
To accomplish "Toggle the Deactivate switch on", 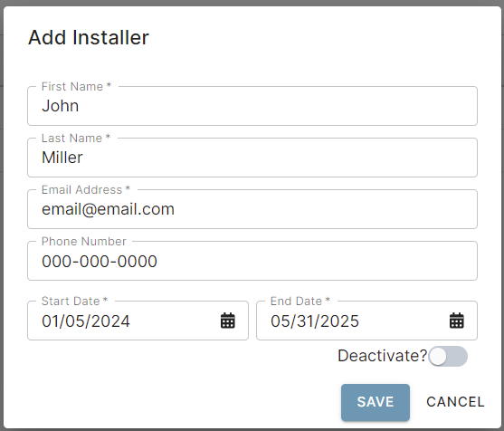I will (x=448, y=356).
